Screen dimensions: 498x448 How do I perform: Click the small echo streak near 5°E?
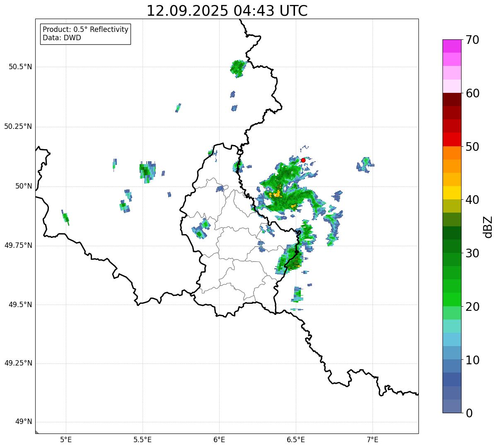click(65, 218)
